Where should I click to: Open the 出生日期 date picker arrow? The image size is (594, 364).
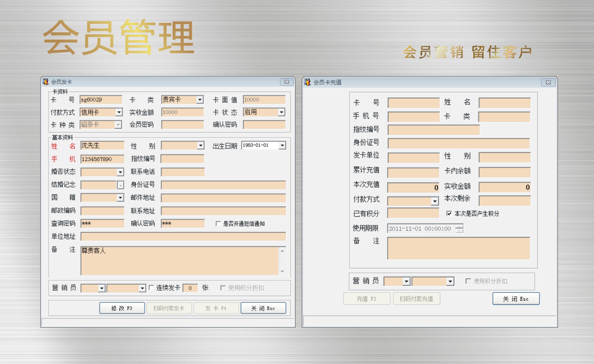(282, 145)
